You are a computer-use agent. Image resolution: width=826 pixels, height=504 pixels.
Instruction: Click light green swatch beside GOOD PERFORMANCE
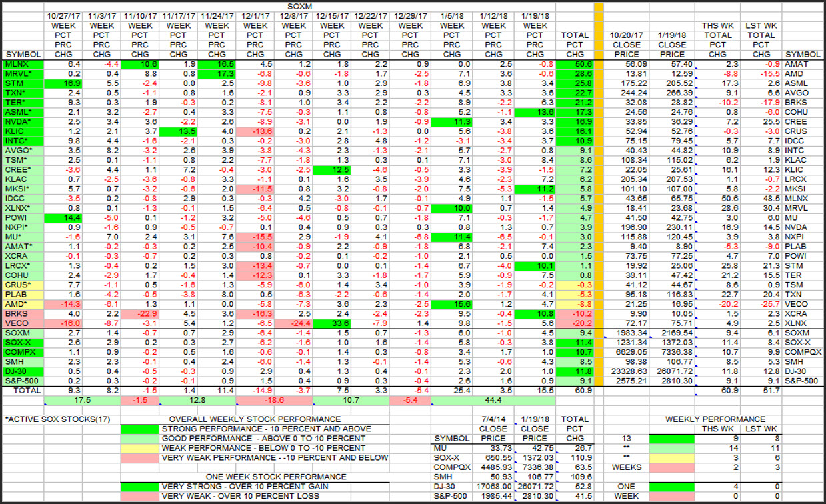coord(139,439)
